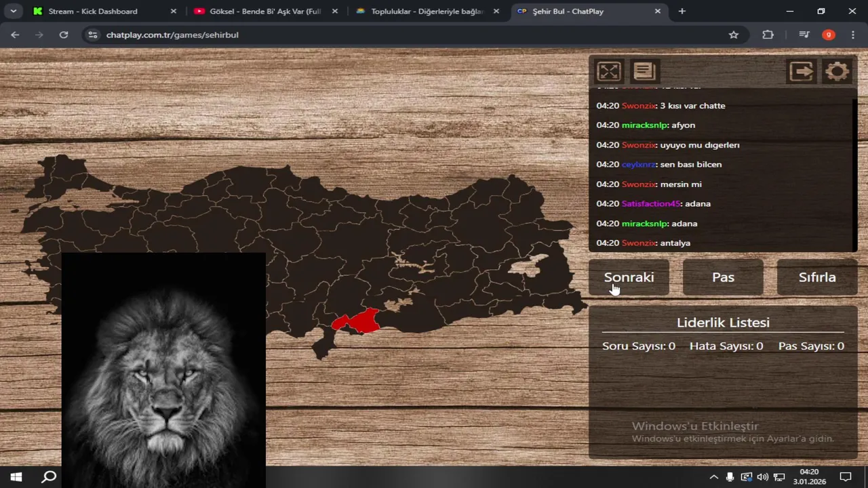The width and height of the screenshot is (868, 488).
Task: Switch to the Göksel - Bende Bi' Aşk Var tab
Action: pos(265,12)
